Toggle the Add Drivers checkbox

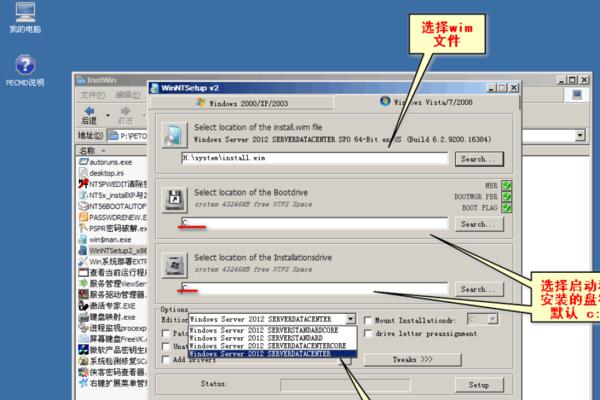tap(166, 359)
